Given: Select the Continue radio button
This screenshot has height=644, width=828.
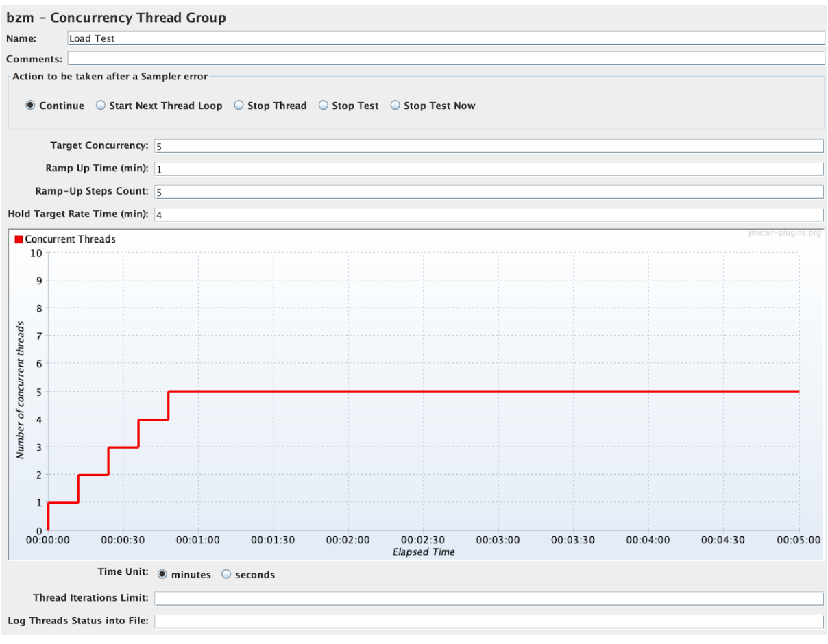Looking at the screenshot, I should [31, 106].
